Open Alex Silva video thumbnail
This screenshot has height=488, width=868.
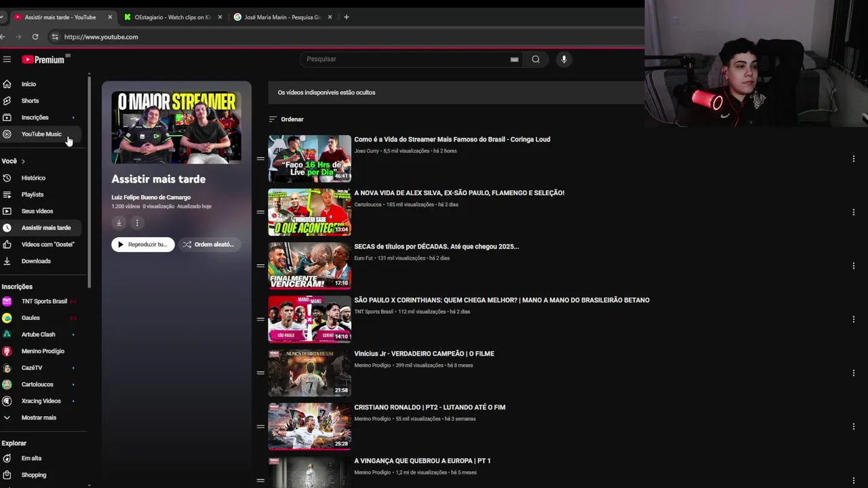310,212
